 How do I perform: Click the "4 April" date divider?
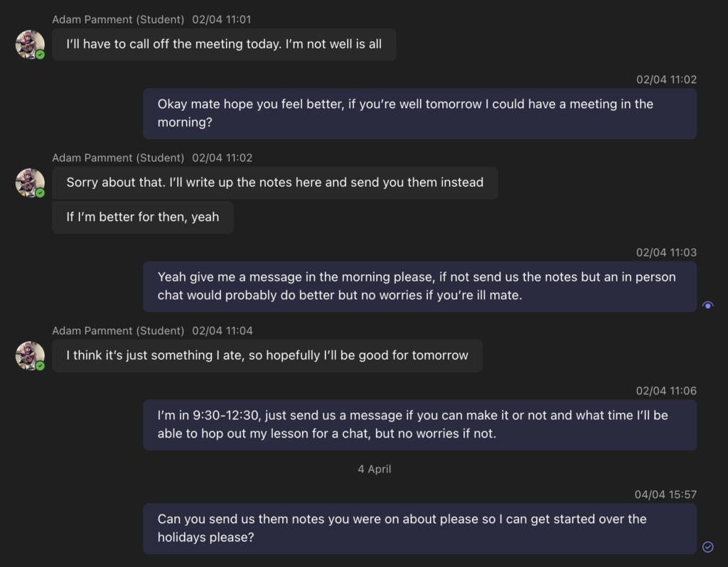click(x=375, y=469)
